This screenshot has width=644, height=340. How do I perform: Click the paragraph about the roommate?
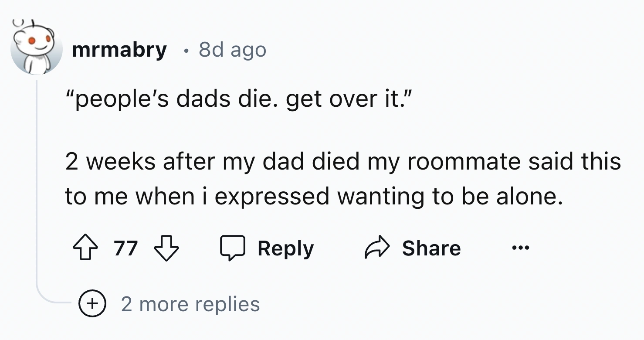[x=343, y=179]
